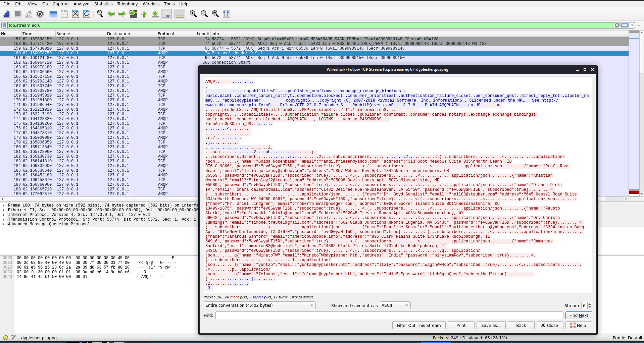644x343 pixels.
Task: Open the Analyze menu
Action: coord(81,4)
